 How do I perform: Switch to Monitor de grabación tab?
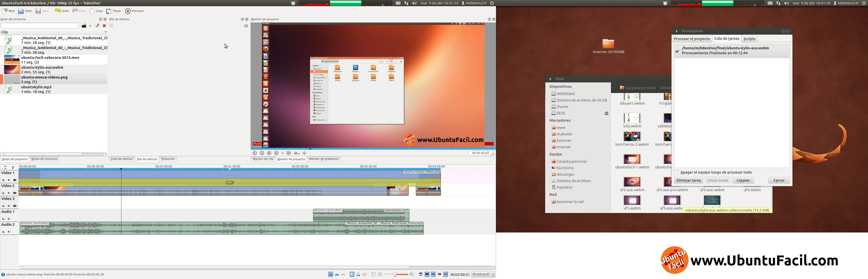click(x=324, y=159)
